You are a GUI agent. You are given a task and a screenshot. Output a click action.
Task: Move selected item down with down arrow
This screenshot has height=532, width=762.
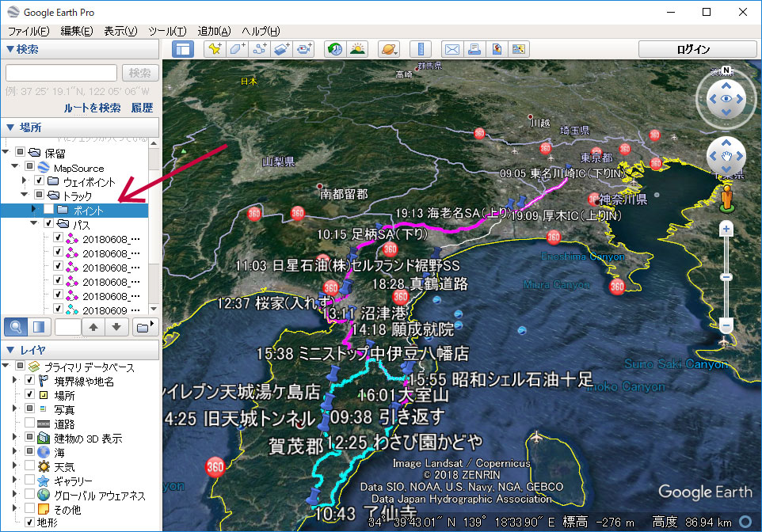coord(116,327)
